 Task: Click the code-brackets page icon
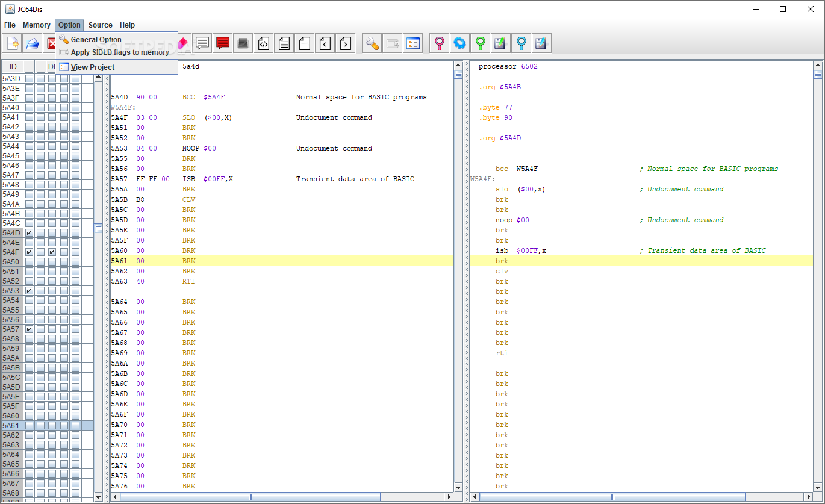264,43
